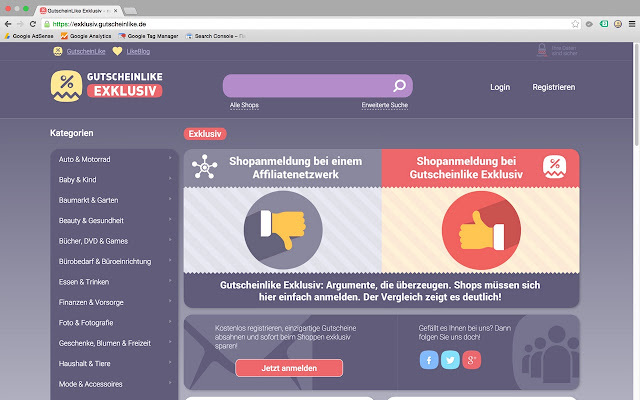The image size is (640, 400).
Task: Open Bücher, DVD & Games category
Action: [93, 241]
